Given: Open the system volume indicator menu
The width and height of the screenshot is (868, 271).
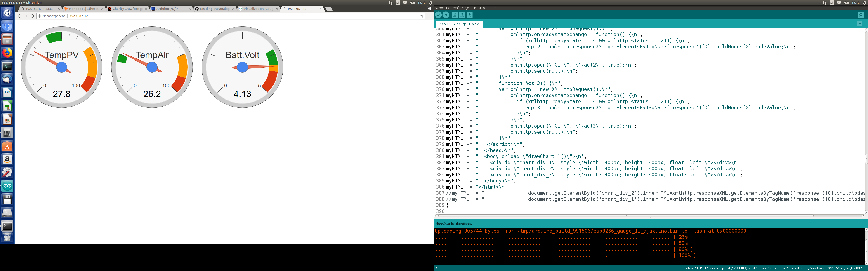Looking at the screenshot, I should [412, 3].
